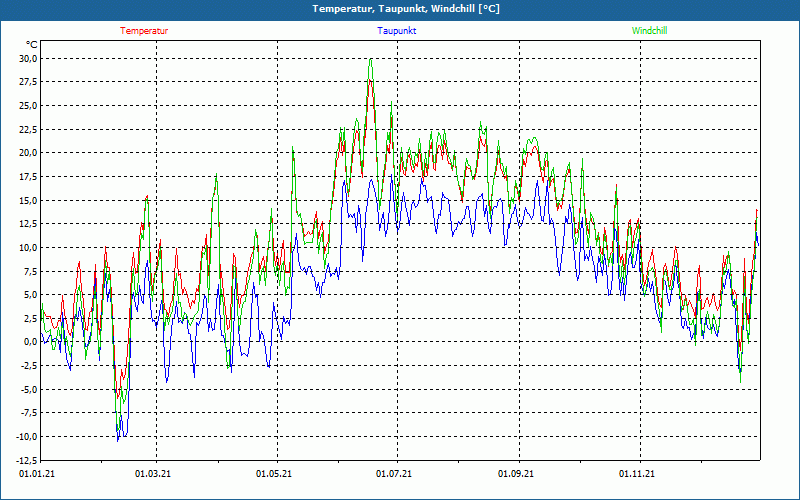Image resolution: width=800 pixels, height=500 pixels.
Task: Click the 01.01.21 date label
Action: coord(37,474)
